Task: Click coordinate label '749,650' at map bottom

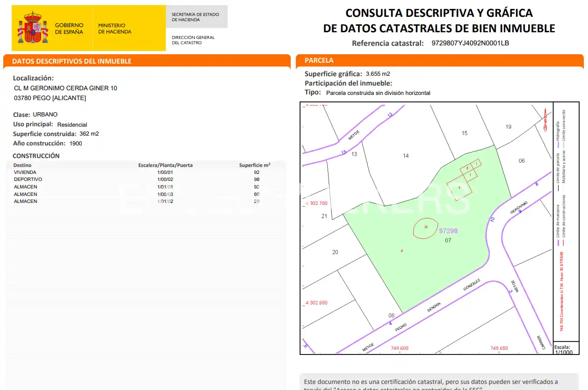Action: pyautogui.click(x=499, y=348)
